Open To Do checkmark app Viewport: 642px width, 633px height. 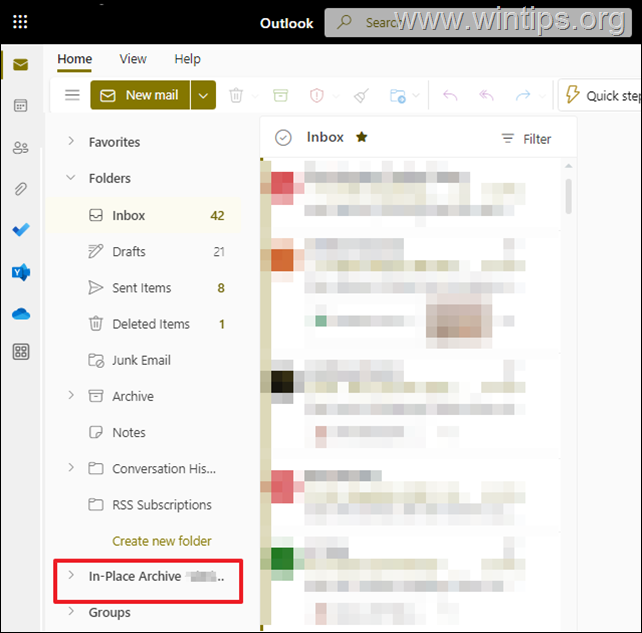21,230
